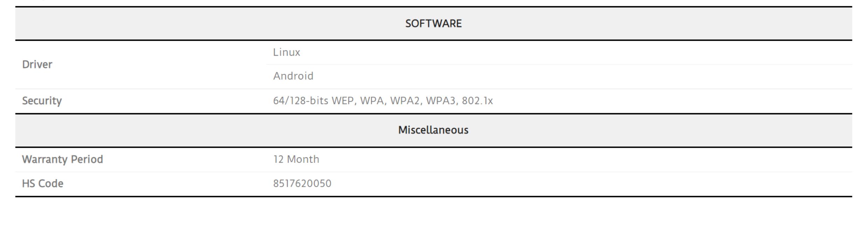Click WPA3 in the security list
This screenshot has height=227, width=868.
click(441, 101)
